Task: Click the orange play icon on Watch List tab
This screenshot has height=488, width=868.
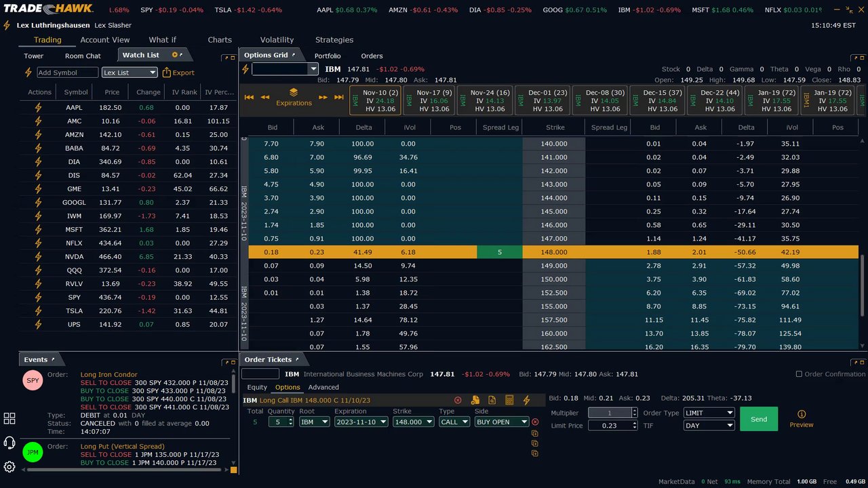Action: 175,55
